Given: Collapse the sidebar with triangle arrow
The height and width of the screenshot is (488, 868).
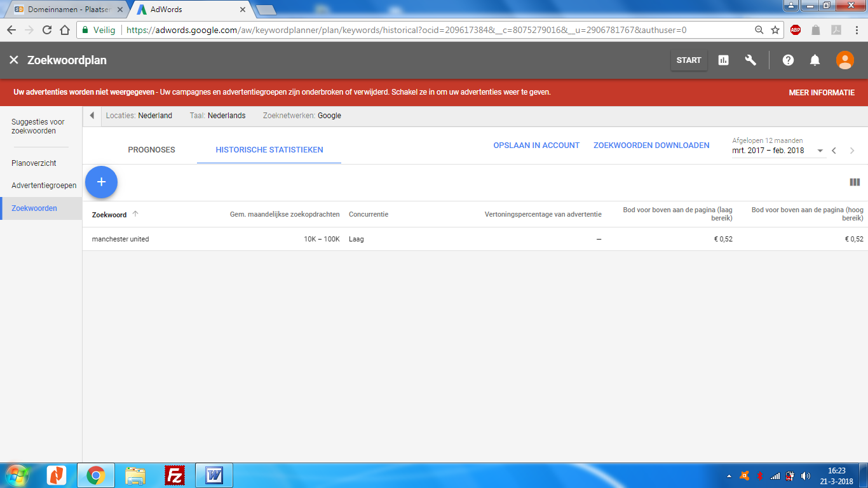Looking at the screenshot, I should (92, 116).
